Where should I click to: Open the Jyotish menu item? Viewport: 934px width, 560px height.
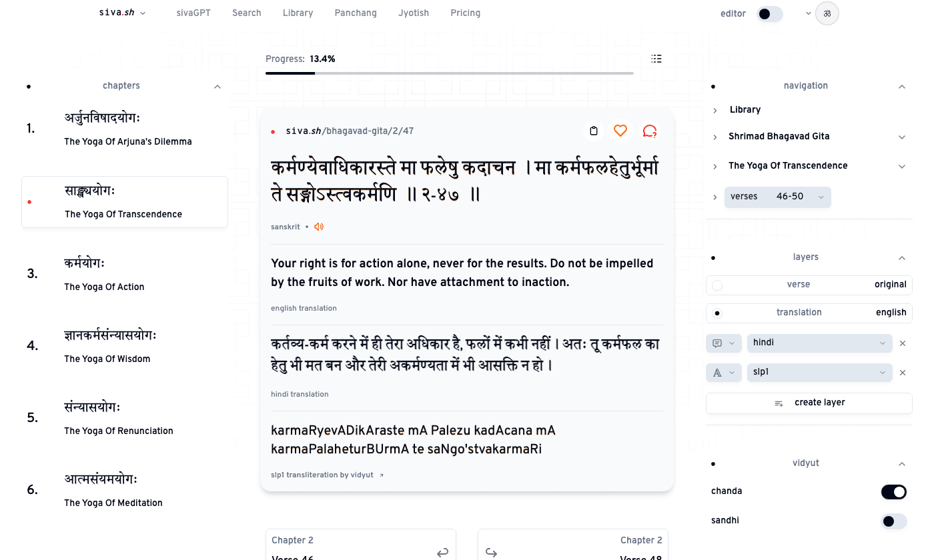click(414, 13)
